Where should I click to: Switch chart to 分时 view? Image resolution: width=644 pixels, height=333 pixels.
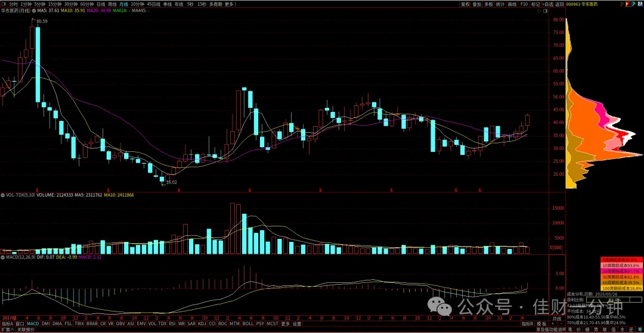click(x=14, y=4)
